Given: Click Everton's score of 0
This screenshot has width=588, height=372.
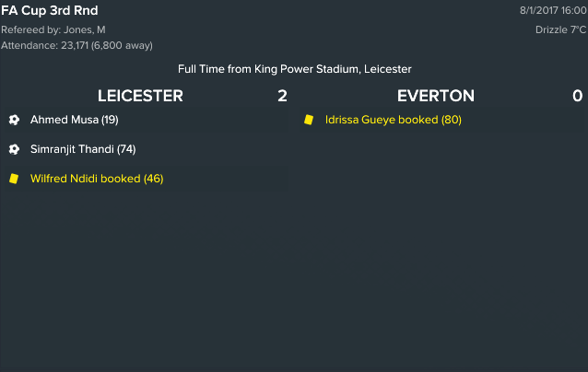Looking at the screenshot, I should tap(578, 96).
